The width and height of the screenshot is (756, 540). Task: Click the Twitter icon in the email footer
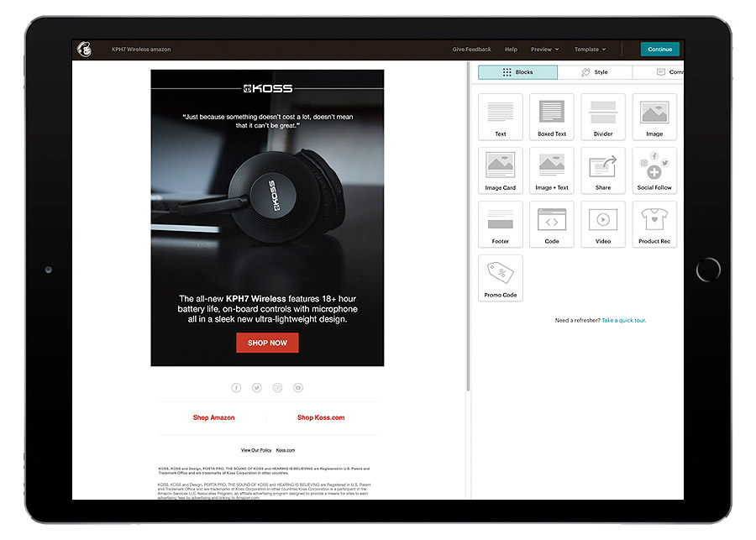coord(257,388)
